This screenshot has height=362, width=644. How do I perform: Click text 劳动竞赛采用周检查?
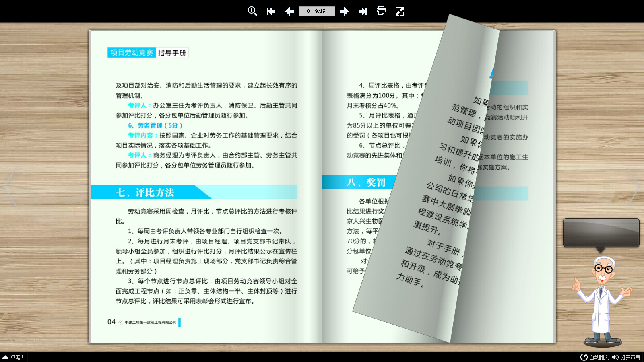tap(156, 211)
